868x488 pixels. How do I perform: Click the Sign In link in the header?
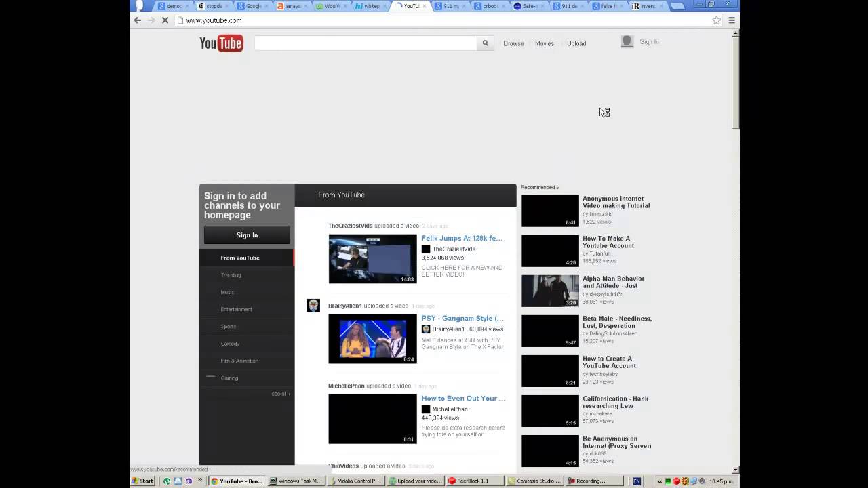coord(649,41)
